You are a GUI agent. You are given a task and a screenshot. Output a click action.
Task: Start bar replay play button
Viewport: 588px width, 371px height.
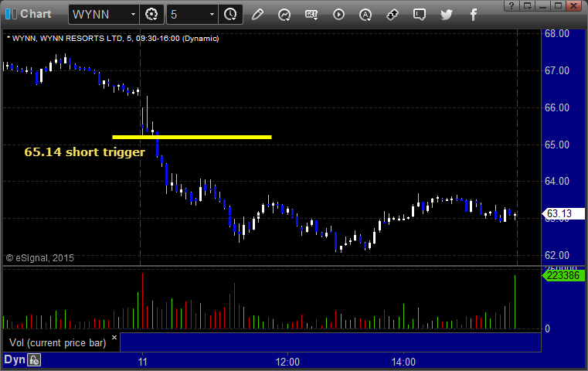click(338, 15)
